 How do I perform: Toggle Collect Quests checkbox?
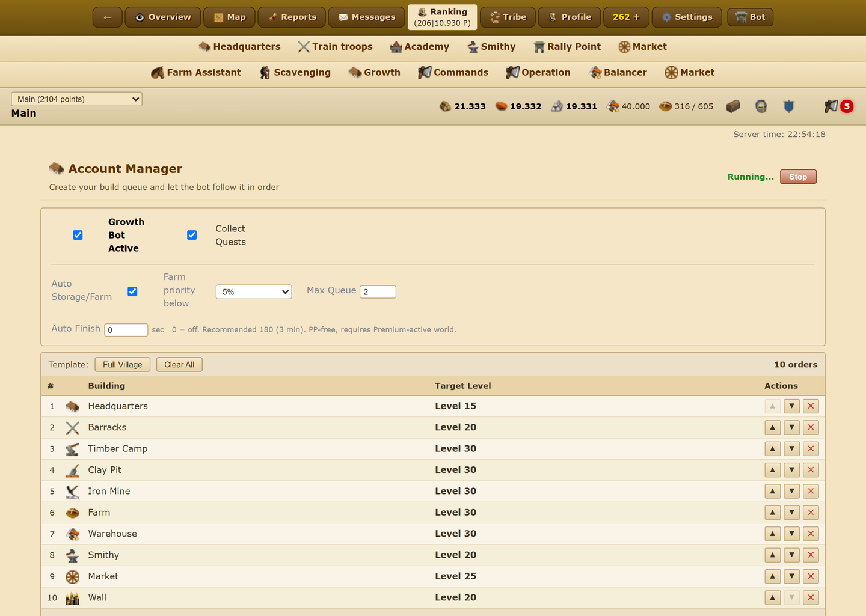tap(192, 235)
